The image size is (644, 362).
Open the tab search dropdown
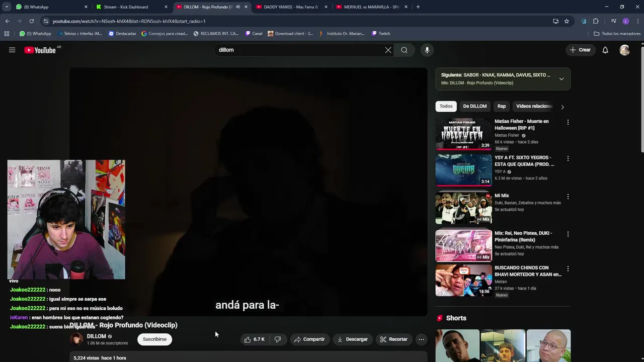7,7
